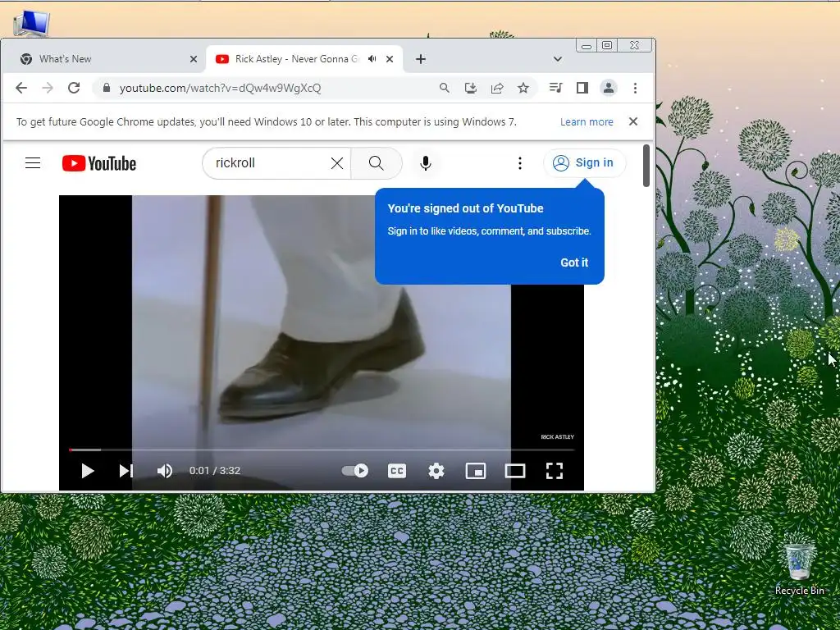This screenshot has width=840, height=630.
Task: Mute the video player volume
Action: click(164, 471)
